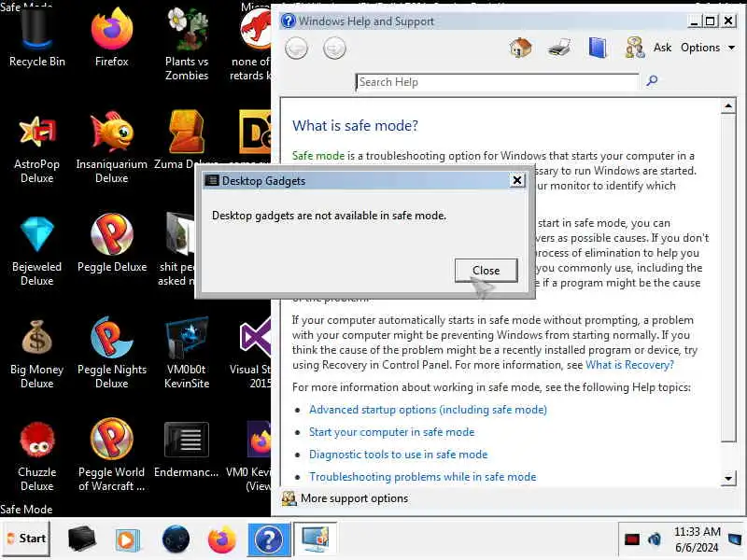Screen dimensions: 747x560
Task: Select the Recycle Bin desktop icon
Action: coord(36,36)
